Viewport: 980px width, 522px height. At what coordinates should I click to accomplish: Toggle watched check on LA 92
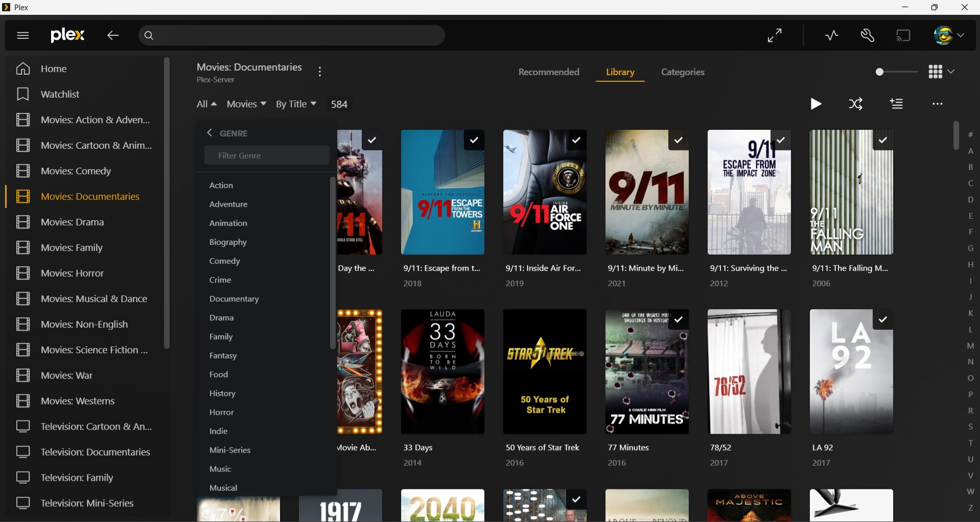[x=883, y=320]
